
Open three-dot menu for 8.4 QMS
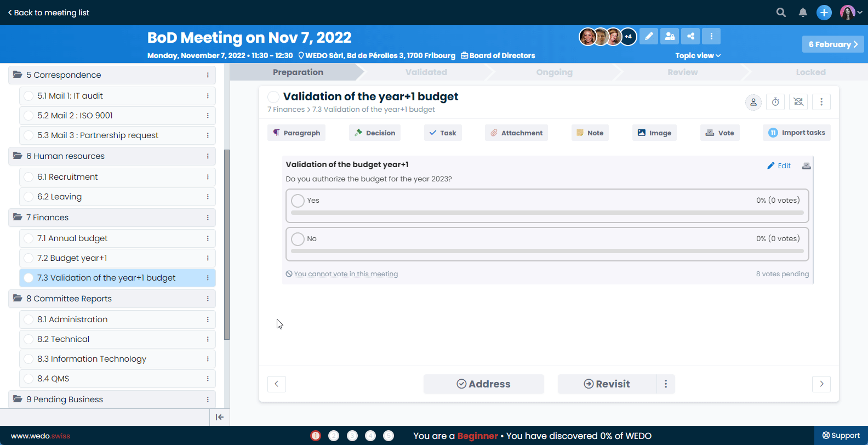point(208,379)
